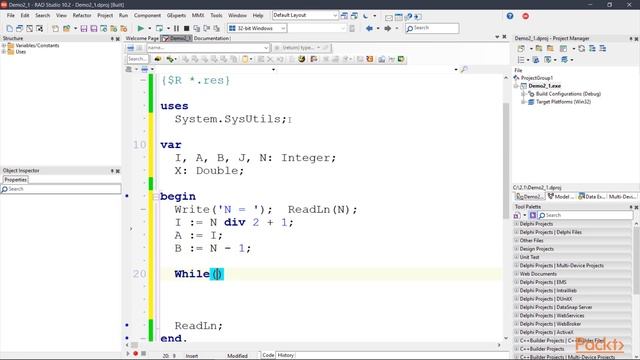Toggle breakpoint on the begin line
Image resolution: width=640 pixels, height=360 pixels.
coord(127,196)
